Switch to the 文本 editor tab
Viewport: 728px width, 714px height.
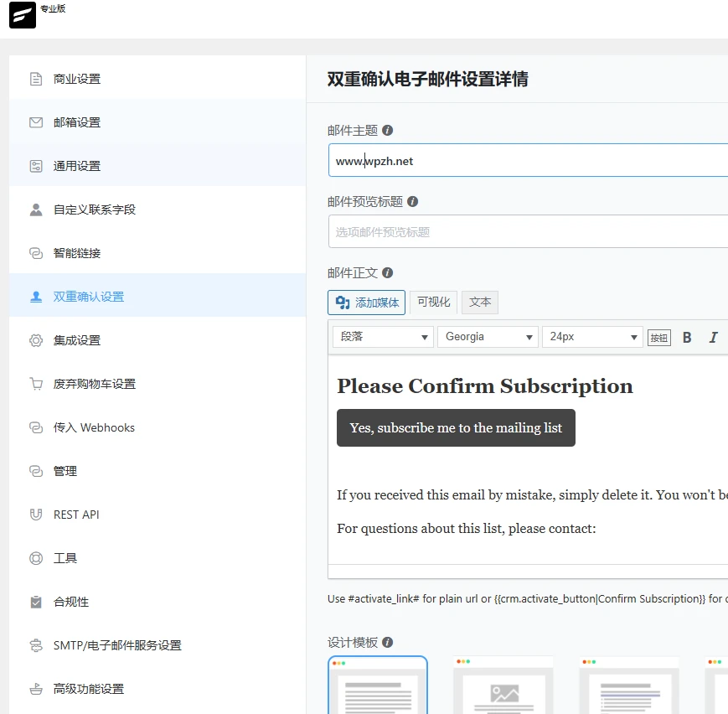click(479, 302)
